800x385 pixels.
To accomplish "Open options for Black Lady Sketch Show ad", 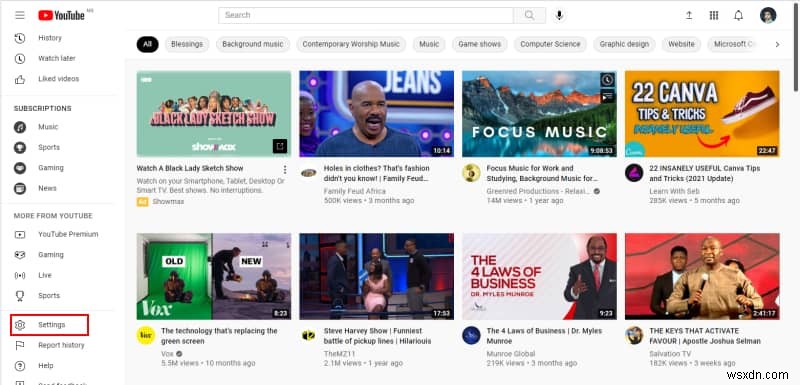I will click(x=285, y=169).
